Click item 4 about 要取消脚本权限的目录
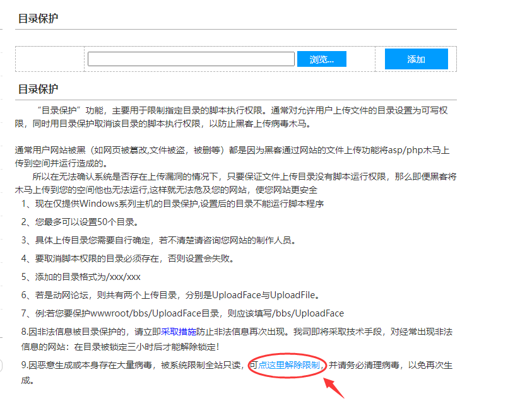The image size is (532, 406). pos(127,258)
